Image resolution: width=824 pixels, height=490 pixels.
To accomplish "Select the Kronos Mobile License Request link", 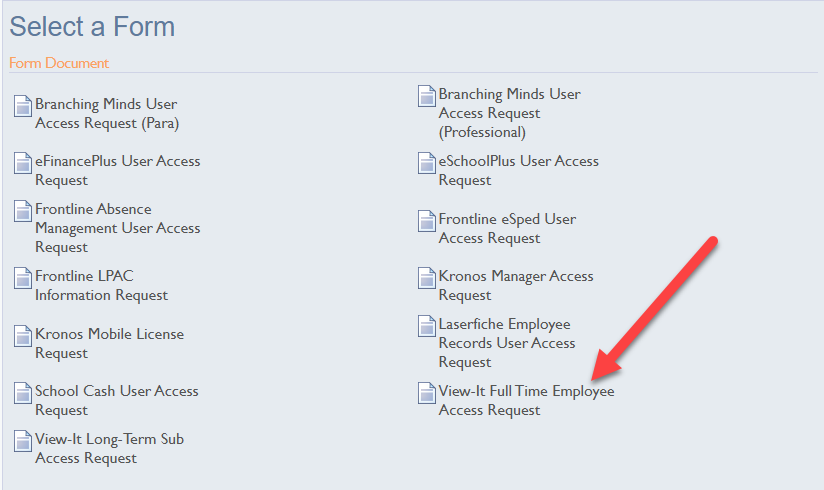I will pos(109,343).
